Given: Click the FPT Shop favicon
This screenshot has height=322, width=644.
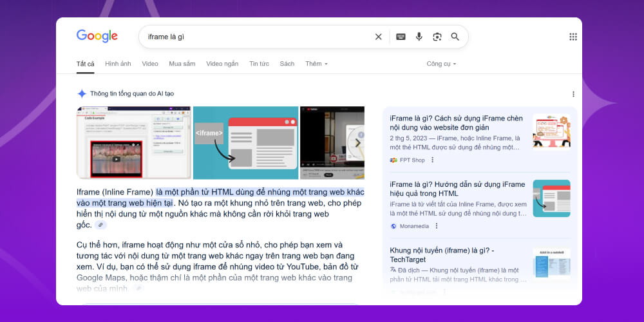Looking at the screenshot, I should coord(393,160).
